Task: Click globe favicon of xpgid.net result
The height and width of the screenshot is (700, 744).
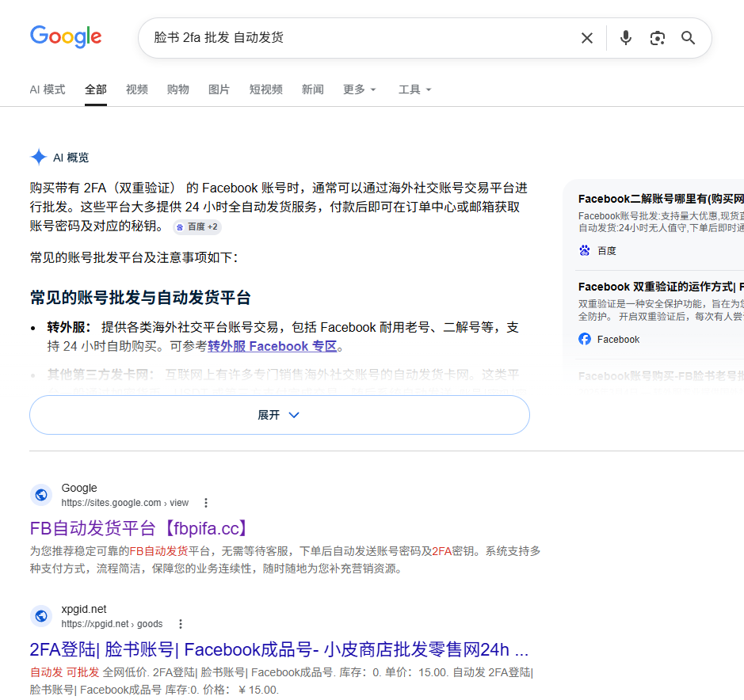Action: 41,615
